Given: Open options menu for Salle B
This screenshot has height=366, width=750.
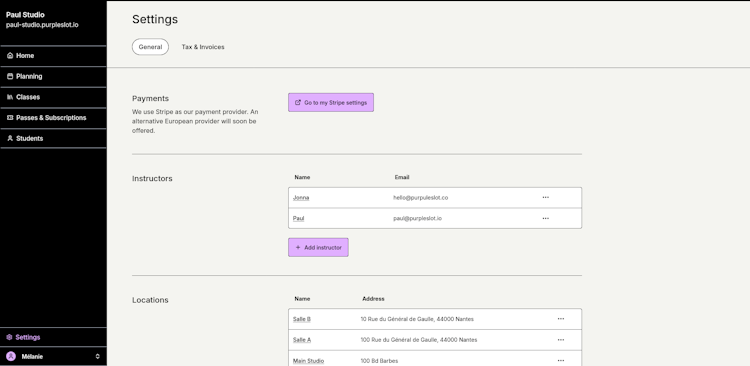Looking at the screenshot, I should 561,319.
